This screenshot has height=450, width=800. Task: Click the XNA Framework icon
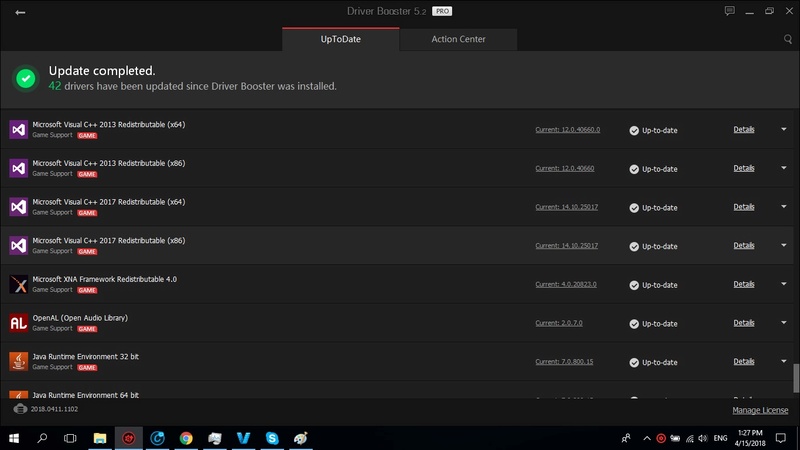[x=18, y=284]
